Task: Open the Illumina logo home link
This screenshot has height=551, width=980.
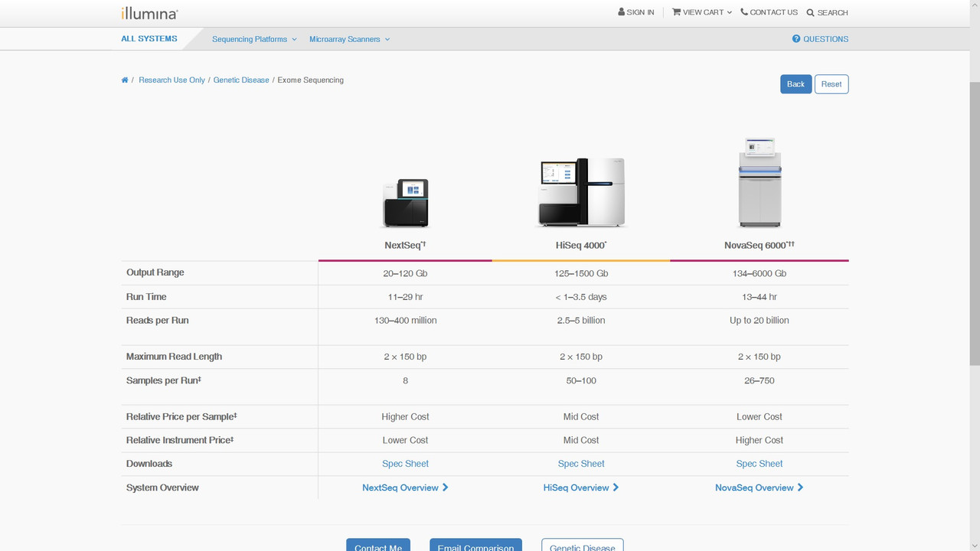Action: coord(149,13)
